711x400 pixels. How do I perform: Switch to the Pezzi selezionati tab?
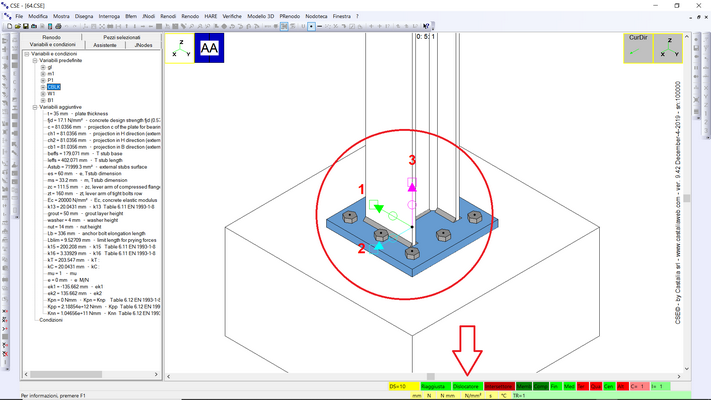[122, 37]
